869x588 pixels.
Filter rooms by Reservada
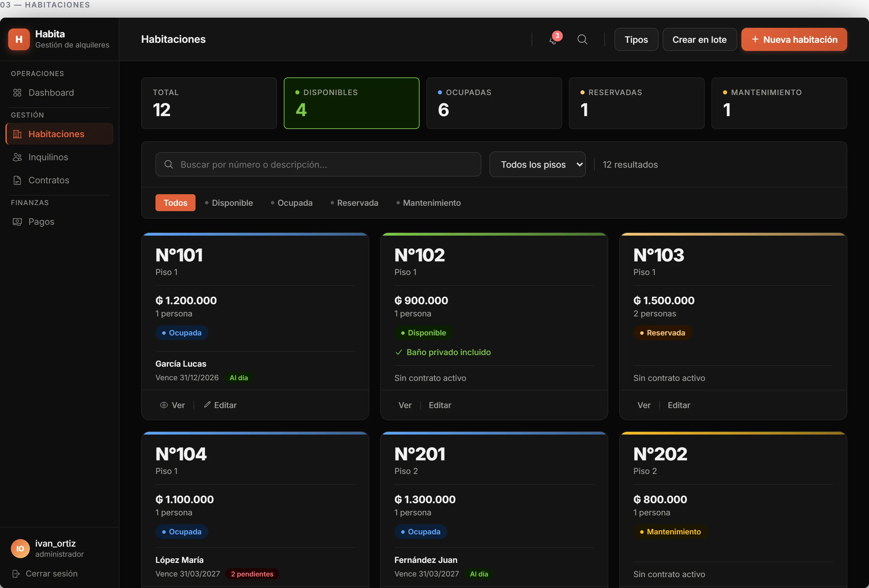pyautogui.click(x=354, y=203)
